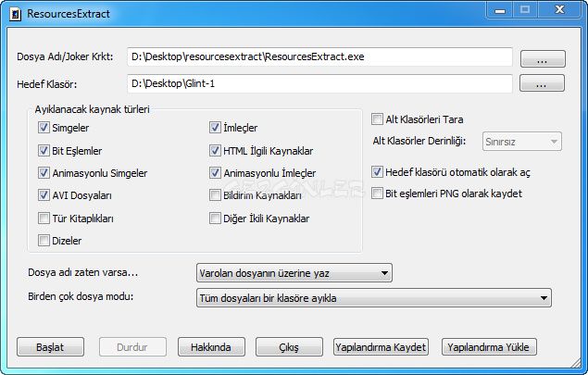Screen dimensions: 588x375
Task: Click the Çıkış button
Action: point(289,347)
